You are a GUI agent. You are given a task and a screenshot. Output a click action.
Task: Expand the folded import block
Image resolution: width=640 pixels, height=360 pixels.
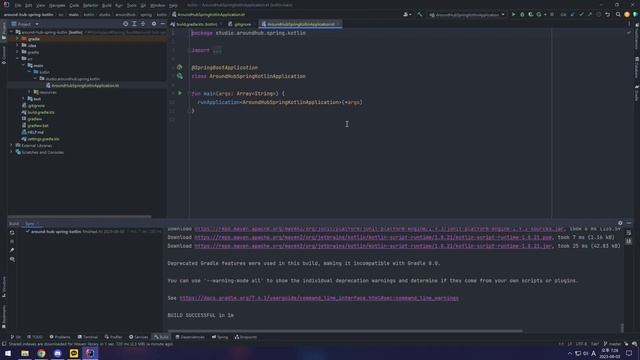coord(217,50)
